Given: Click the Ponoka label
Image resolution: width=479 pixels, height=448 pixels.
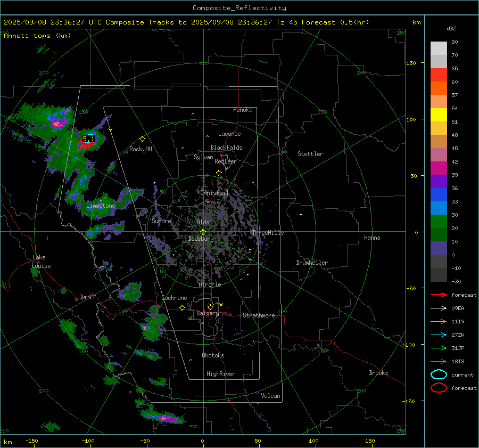Looking at the screenshot, I should (x=243, y=110).
